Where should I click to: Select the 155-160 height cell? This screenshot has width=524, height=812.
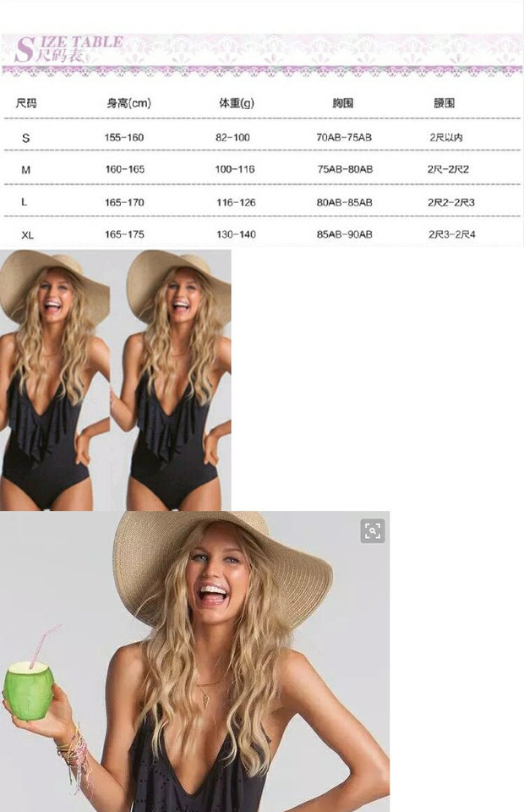tap(124, 138)
